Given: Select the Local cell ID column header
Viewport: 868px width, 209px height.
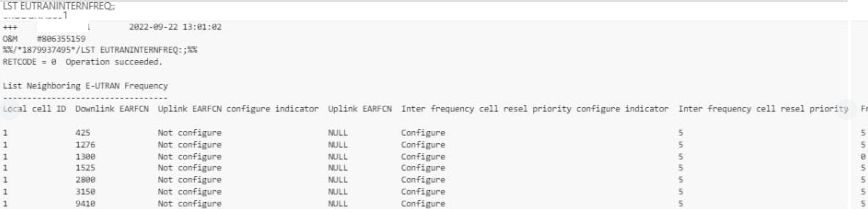Looking at the screenshot, I should [35, 109].
